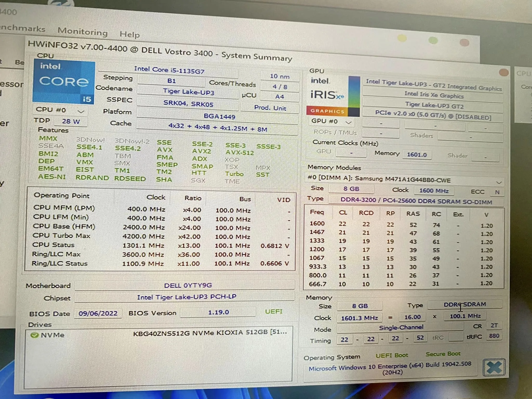Click the "Intel Core i5-1135G7" processor name

pyautogui.click(x=169, y=70)
